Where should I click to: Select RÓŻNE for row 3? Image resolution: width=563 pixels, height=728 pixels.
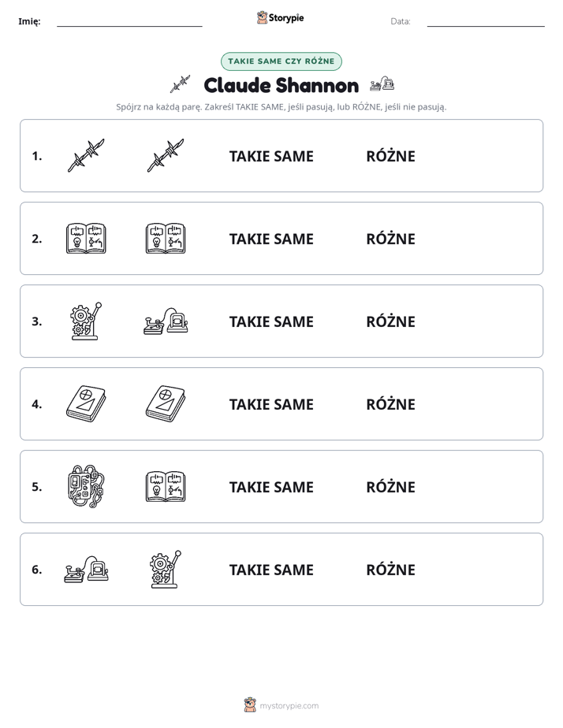coord(390,321)
